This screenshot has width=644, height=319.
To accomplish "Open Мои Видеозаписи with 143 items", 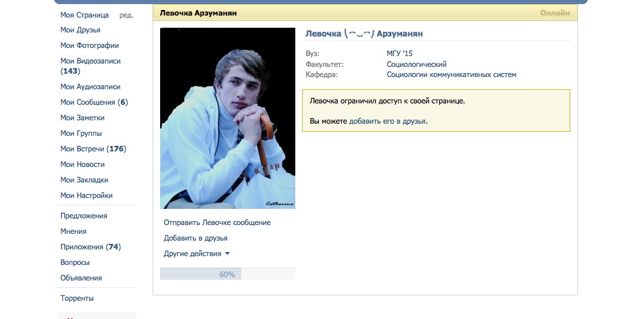I will [91, 66].
